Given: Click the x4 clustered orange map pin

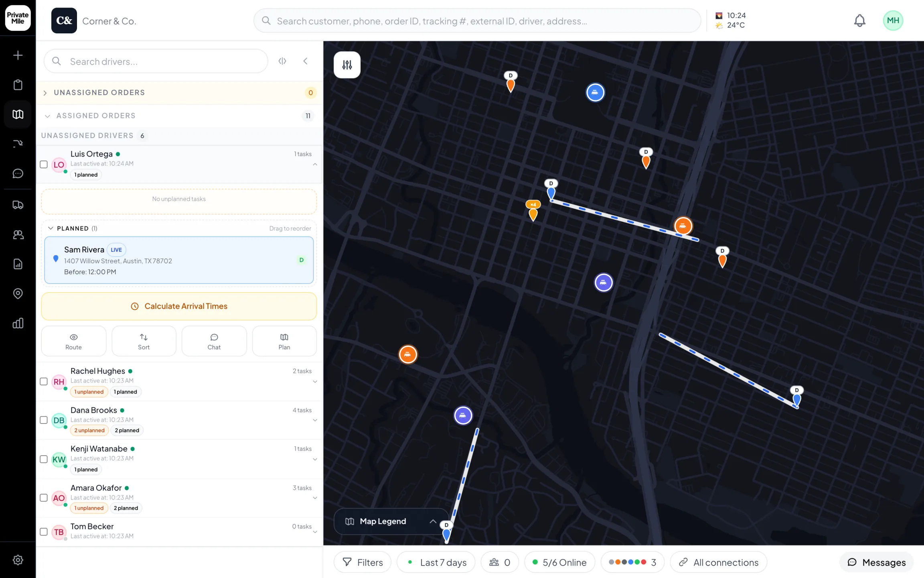Looking at the screenshot, I should (533, 210).
